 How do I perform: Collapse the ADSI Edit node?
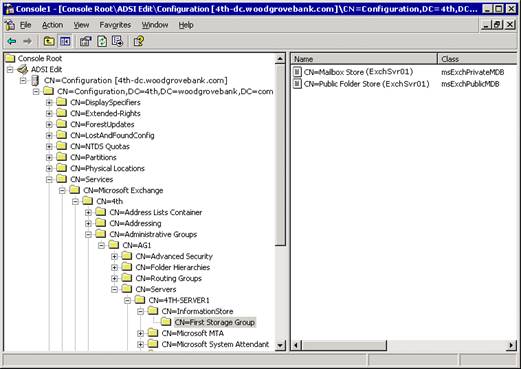(10, 70)
